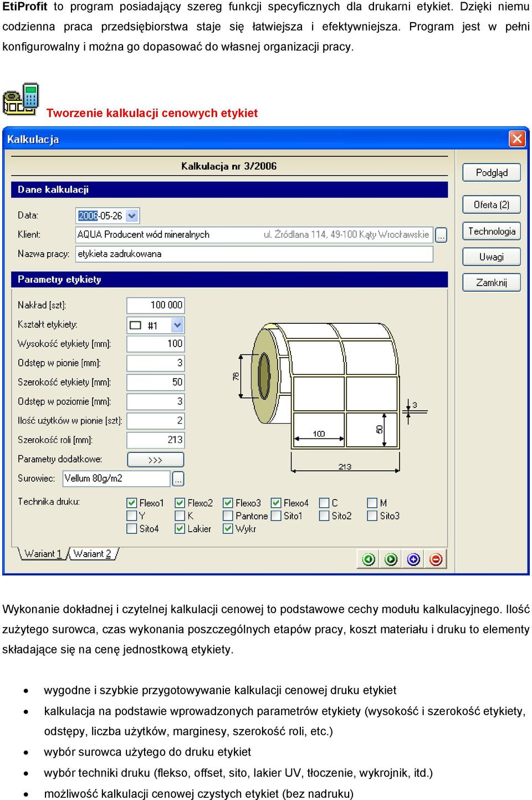The width and height of the screenshot is (532, 800).
Task: Click the Wysokość etykiety field
Action: click(x=156, y=344)
